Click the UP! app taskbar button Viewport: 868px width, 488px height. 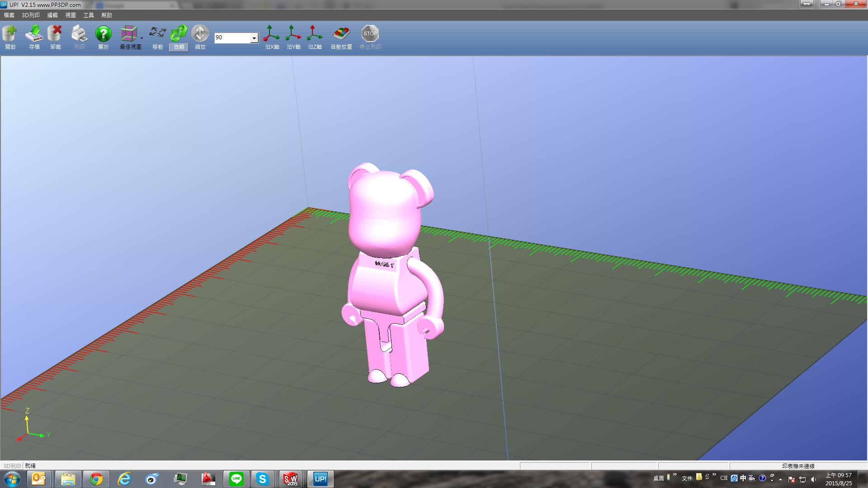coord(321,479)
